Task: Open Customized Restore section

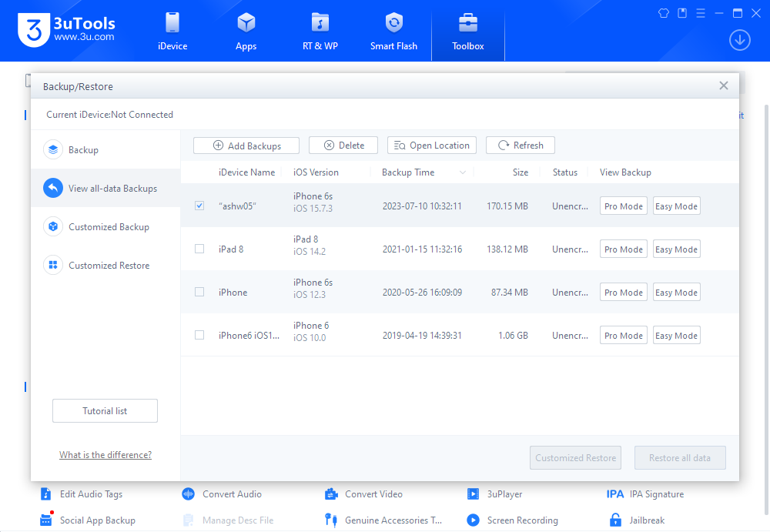Action: [105, 266]
